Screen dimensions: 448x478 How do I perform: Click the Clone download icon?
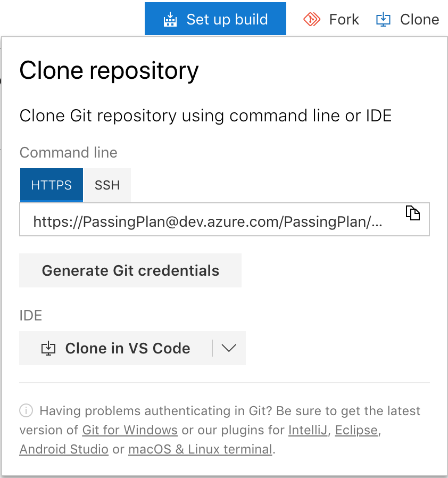point(383,19)
